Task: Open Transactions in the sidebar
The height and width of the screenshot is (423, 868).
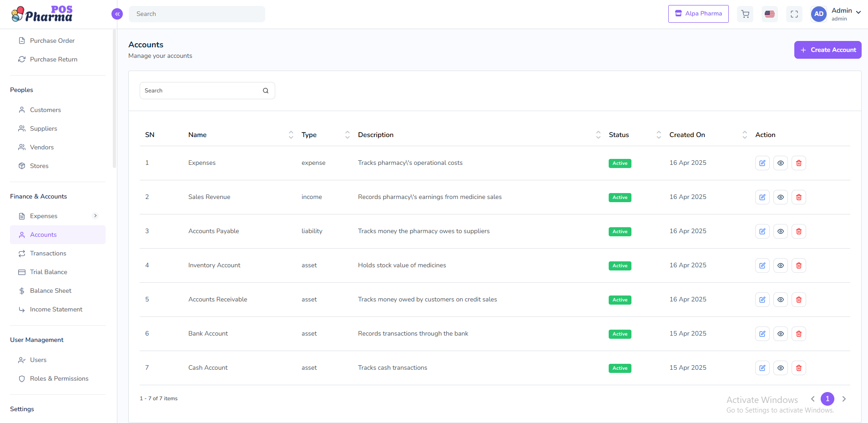Action: 48,253
